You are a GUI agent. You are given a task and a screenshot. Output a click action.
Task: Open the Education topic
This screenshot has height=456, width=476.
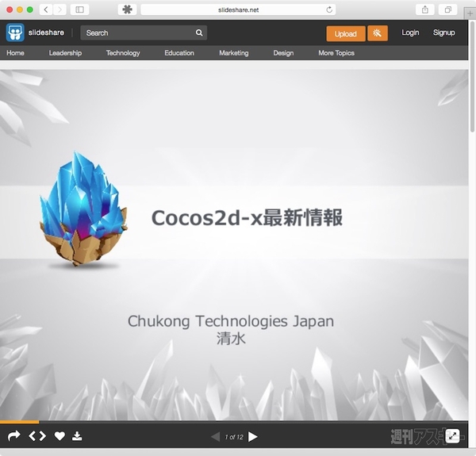[x=179, y=53]
